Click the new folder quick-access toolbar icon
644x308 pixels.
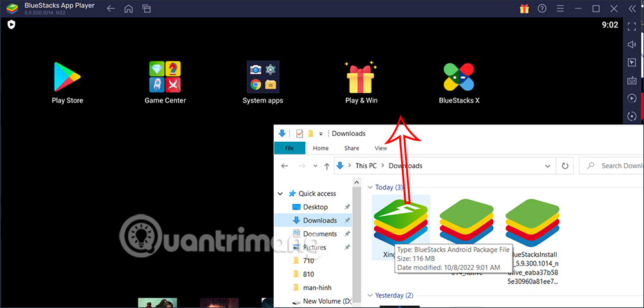click(310, 133)
